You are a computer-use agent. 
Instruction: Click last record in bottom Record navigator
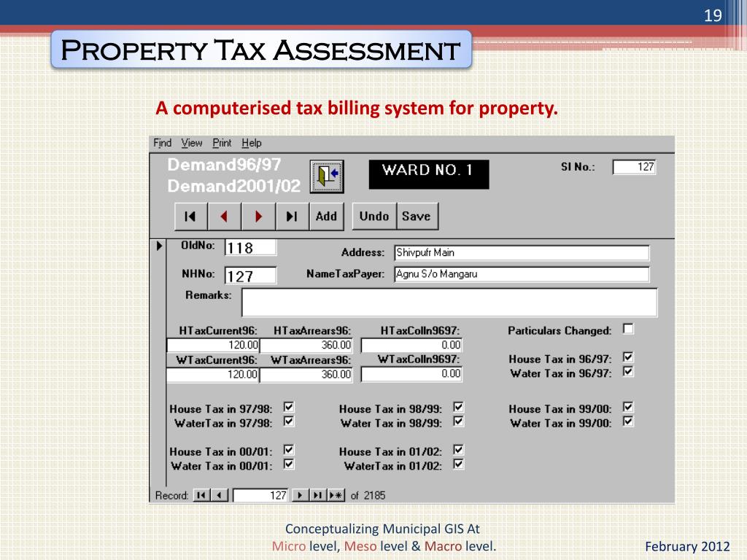pyautogui.click(x=318, y=495)
